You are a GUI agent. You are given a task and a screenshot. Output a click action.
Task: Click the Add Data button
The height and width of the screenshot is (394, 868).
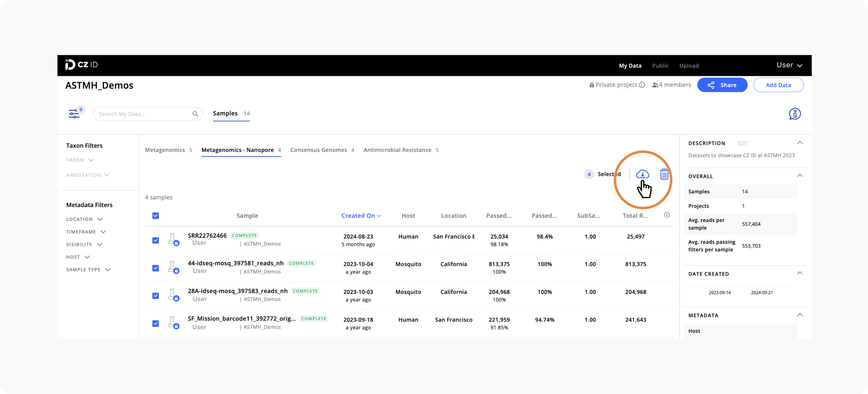[778, 85]
